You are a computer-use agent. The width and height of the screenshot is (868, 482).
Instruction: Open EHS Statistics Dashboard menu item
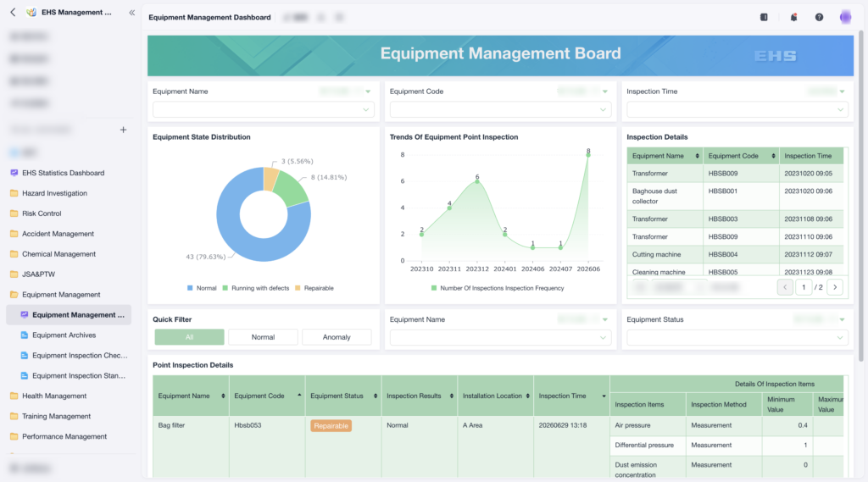point(63,173)
